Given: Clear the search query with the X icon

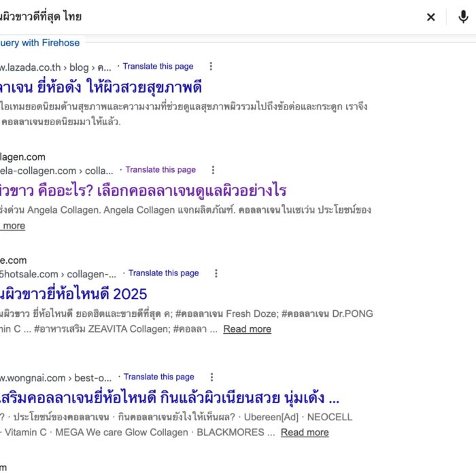Looking at the screenshot, I should (x=430, y=17).
